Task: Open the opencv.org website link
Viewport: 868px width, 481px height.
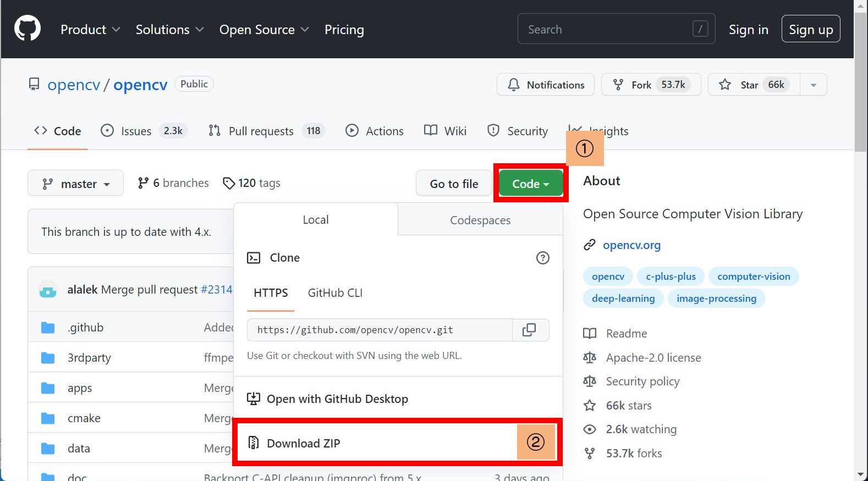Action: tap(631, 245)
